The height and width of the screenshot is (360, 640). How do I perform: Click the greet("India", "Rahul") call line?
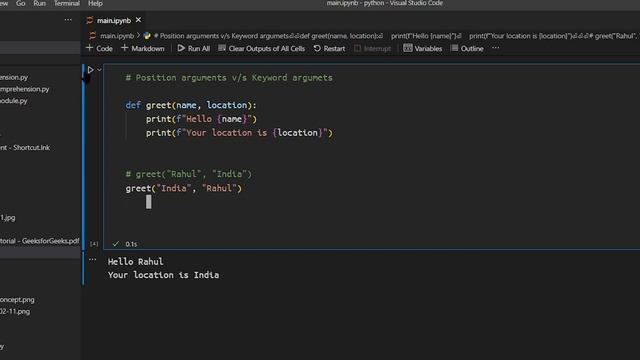click(184, 188)
